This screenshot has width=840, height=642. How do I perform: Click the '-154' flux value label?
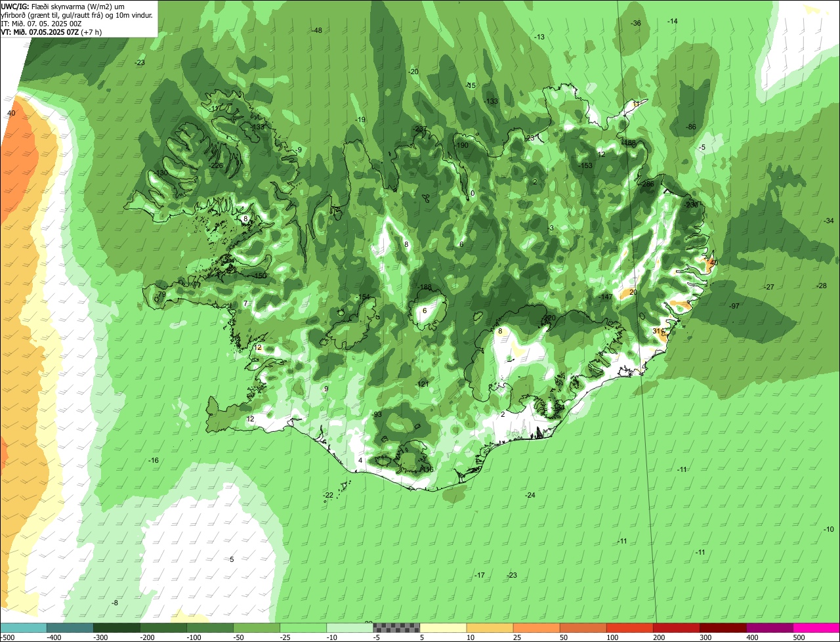pyautogui.click(x=363, y=297)
